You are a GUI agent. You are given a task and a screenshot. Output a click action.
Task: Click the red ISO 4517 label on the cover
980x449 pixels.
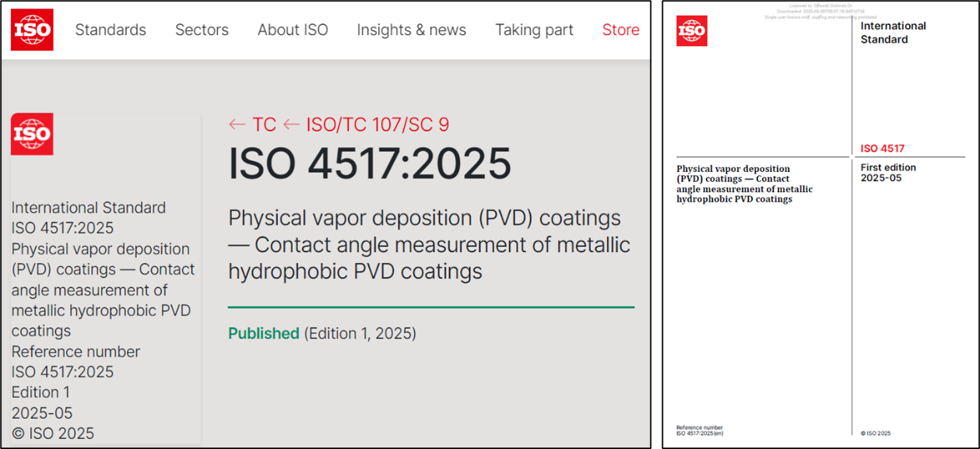882,149
